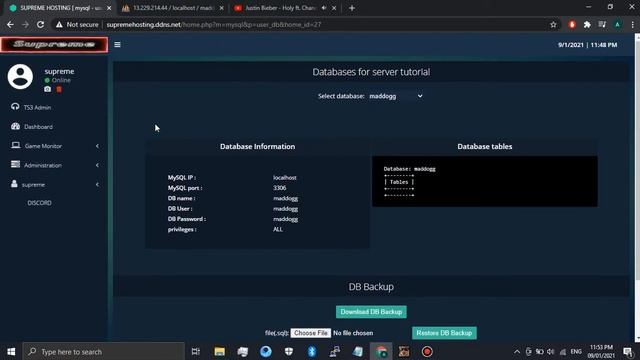640x360 pixels.
Task: Click the Database tables output box
Action: 484,181
